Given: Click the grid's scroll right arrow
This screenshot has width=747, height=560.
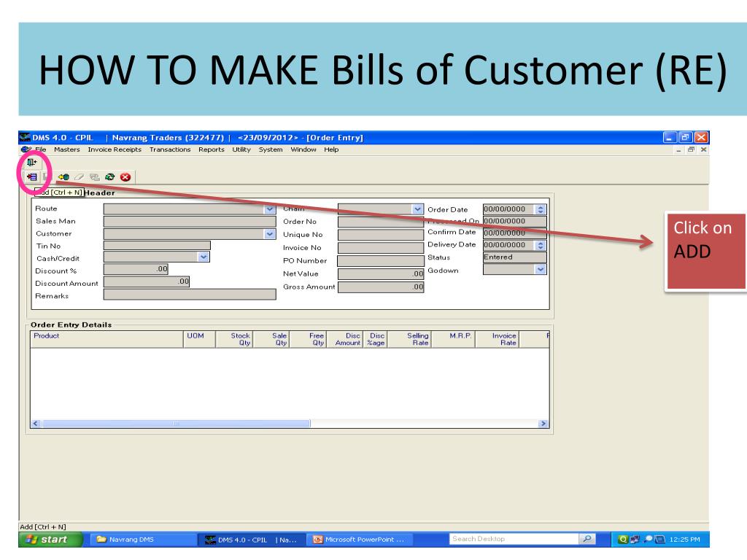Looking at the screenshot, I should click(543, 424).
